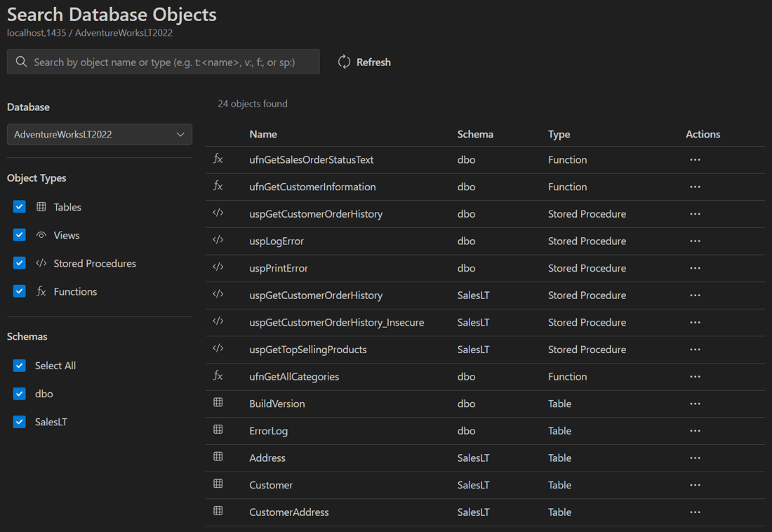
Task: Click the magnifier icon in search box
Action: pyautogui.click(x=22, y=62)
